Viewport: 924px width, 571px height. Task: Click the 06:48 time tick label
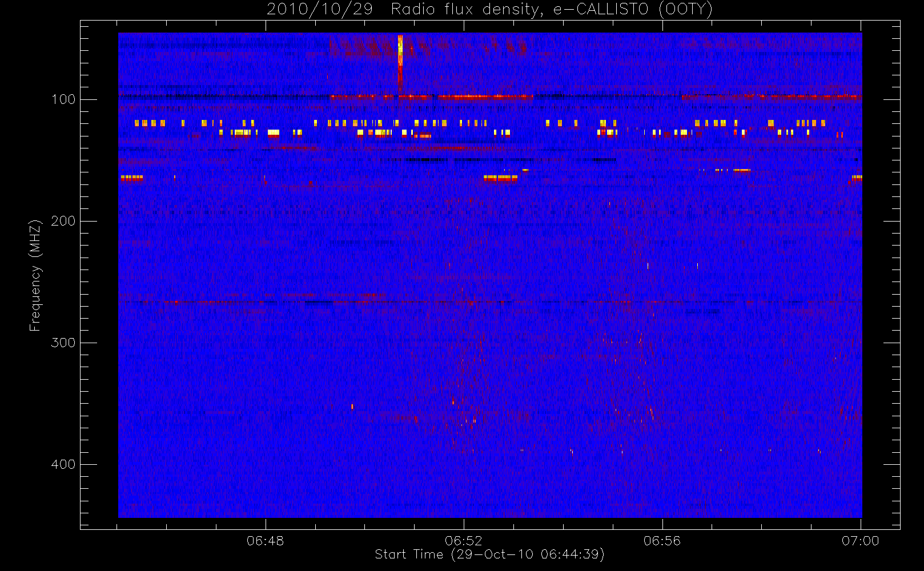tap(265, 541)
